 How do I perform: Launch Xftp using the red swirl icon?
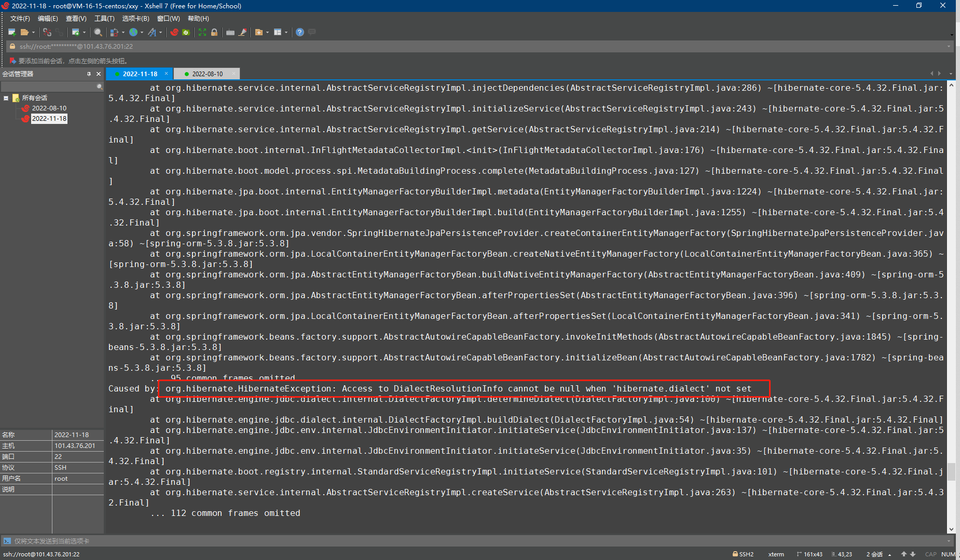[x=174, y=32]
